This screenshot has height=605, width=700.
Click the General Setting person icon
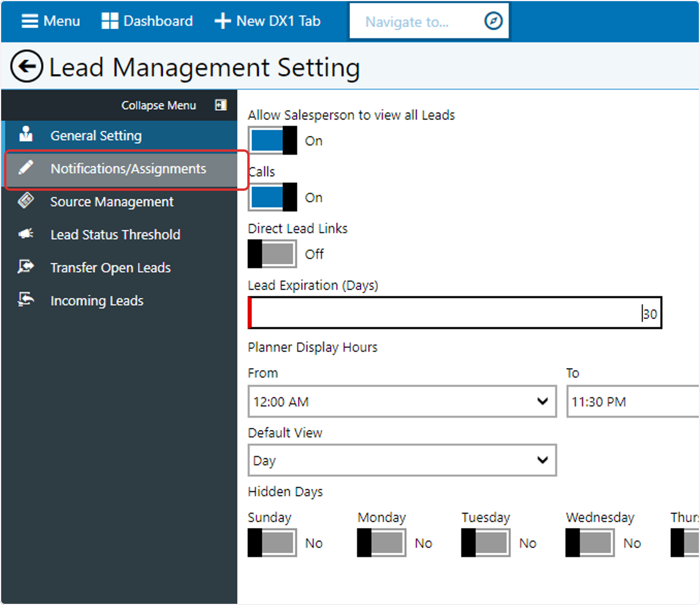[x=26, y=134]
